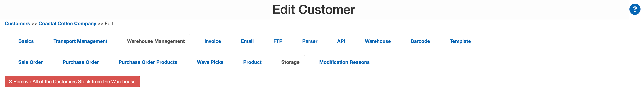644x90 pixels.
Task: Open Purchase Order Products sub-tab
Action: [x=148, y=62]
